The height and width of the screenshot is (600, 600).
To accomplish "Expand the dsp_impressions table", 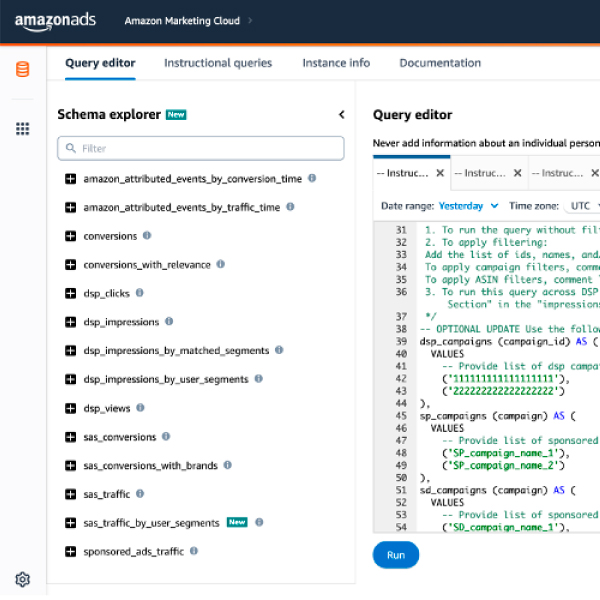I will pyautogui.click(x=70, y=322).
